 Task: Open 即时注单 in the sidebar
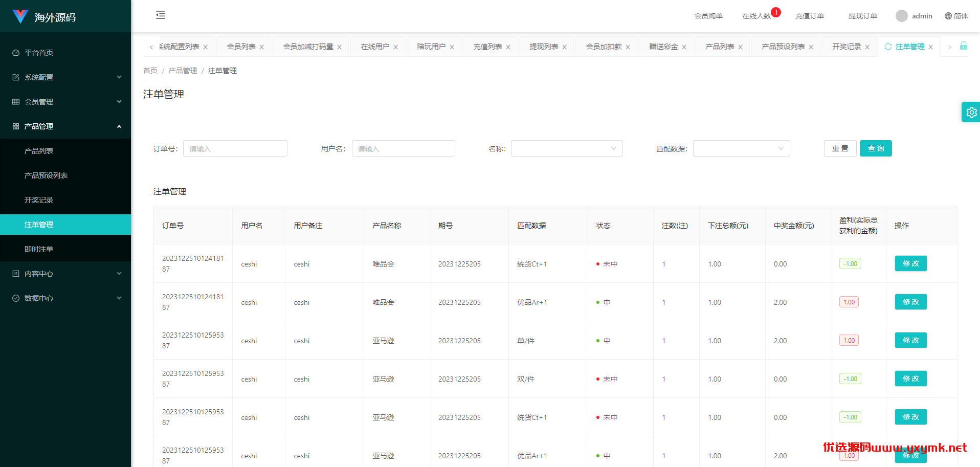click(x=65, y=249)
